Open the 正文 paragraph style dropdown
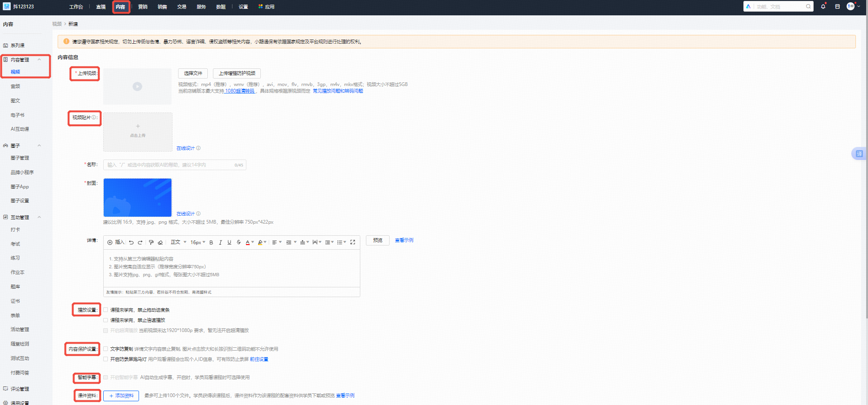This screenshot has width=868, height=405. 179,242
